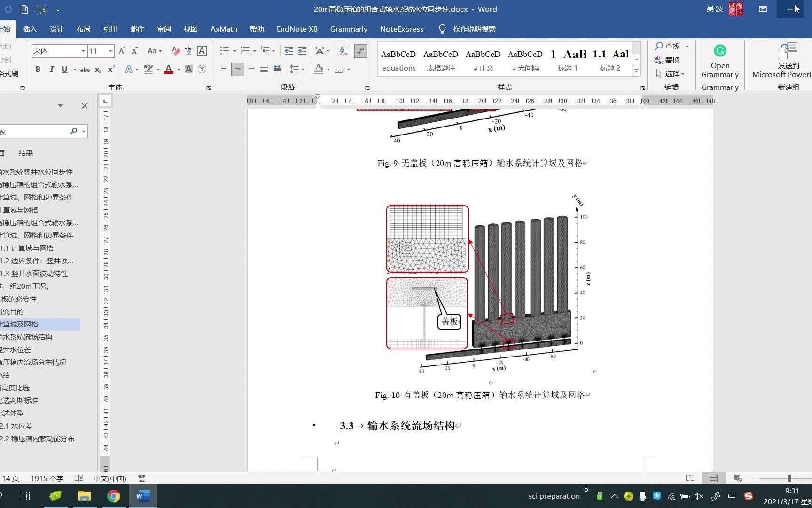
Task: Enable italic formatting
Action: point(52,69)
